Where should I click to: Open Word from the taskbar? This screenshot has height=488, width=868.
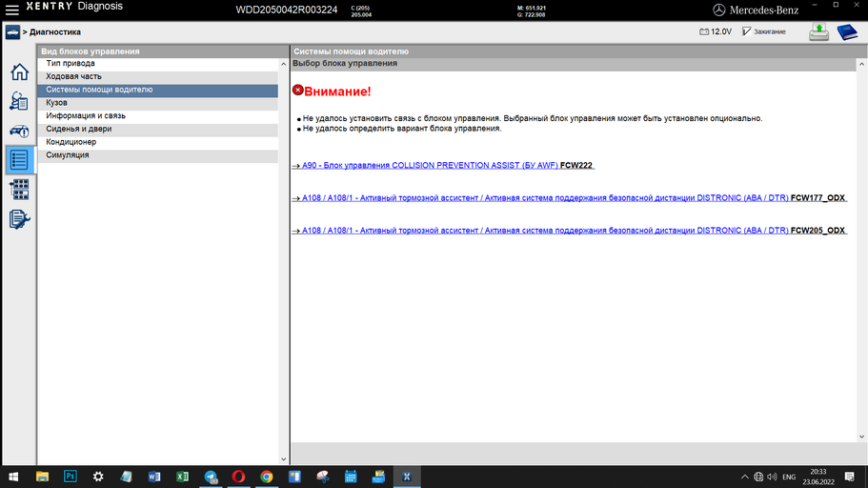coord(154,477)
